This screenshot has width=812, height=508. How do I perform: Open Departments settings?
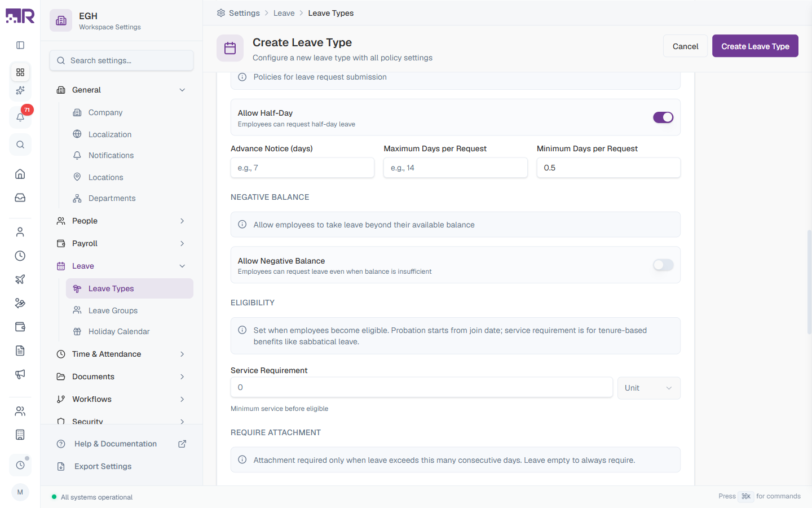point(130,198)
